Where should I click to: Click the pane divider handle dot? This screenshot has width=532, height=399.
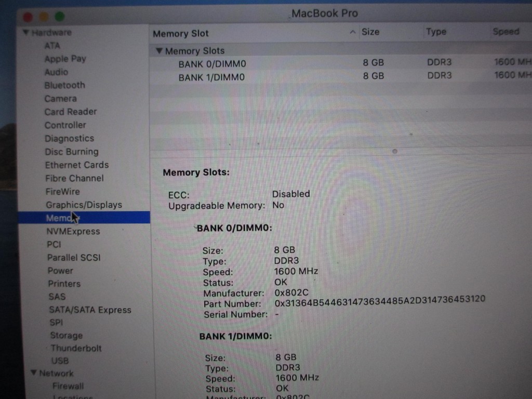pyautogui.click(x=395, y=151)
